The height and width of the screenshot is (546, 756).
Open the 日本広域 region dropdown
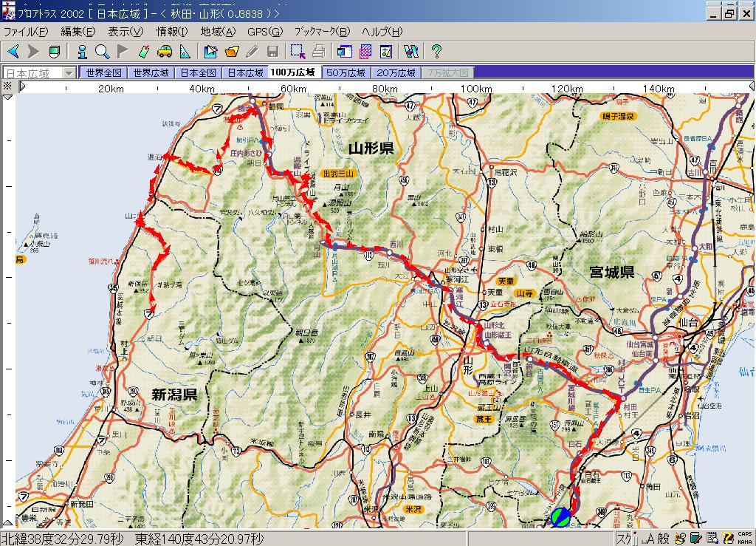pyautogui.click(x=69, y=72)
